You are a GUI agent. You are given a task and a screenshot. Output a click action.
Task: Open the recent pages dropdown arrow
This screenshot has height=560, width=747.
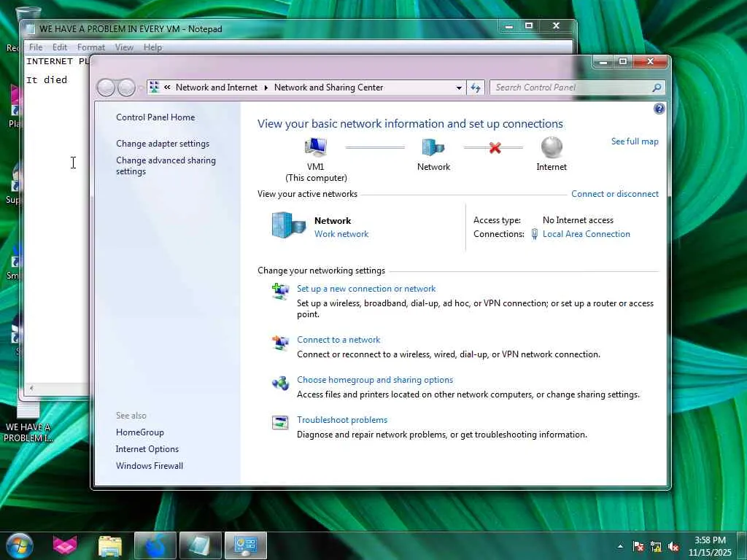click(141, 88)
